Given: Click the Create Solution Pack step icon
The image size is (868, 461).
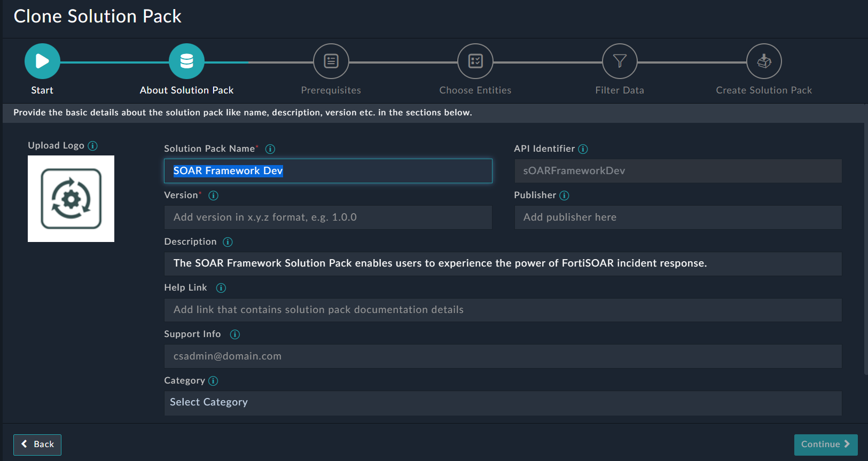Looking at the screenshot, I should 764,61.
